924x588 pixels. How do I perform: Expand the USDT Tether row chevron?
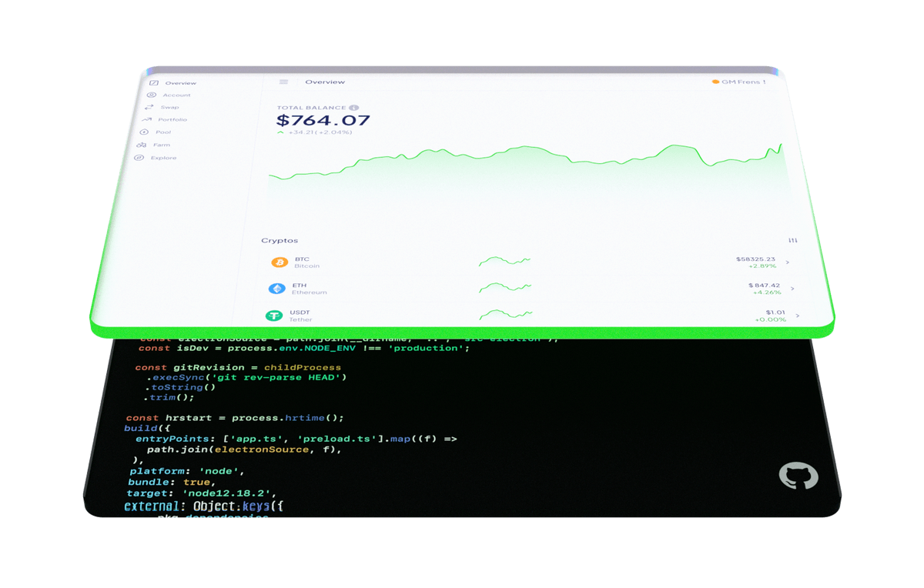(797, 316)
